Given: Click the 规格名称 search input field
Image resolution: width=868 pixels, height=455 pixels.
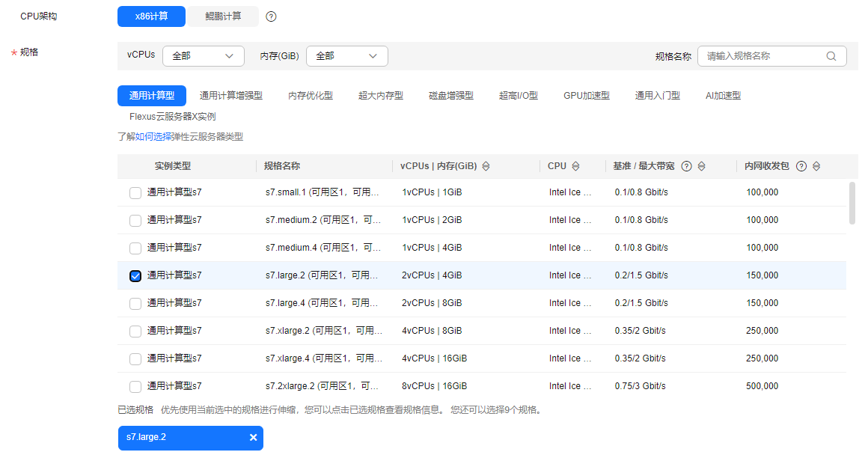Looking at the screenshot, I should point(763,56).
